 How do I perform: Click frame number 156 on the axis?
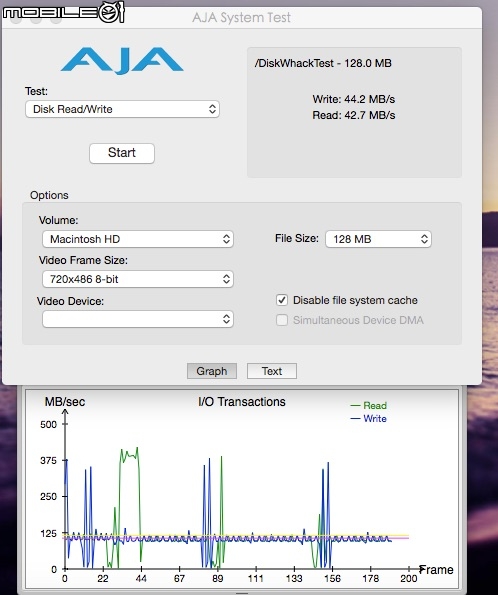333,579
